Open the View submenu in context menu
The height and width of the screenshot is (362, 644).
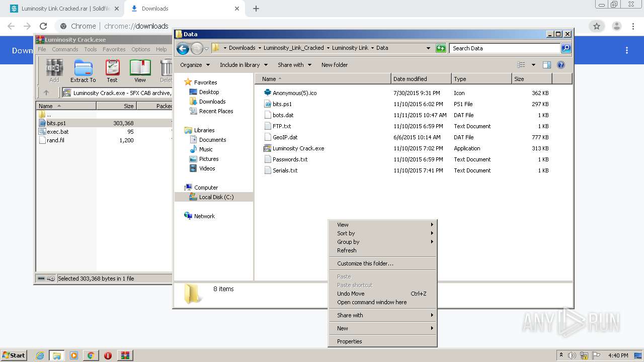(x=382, y=225)
